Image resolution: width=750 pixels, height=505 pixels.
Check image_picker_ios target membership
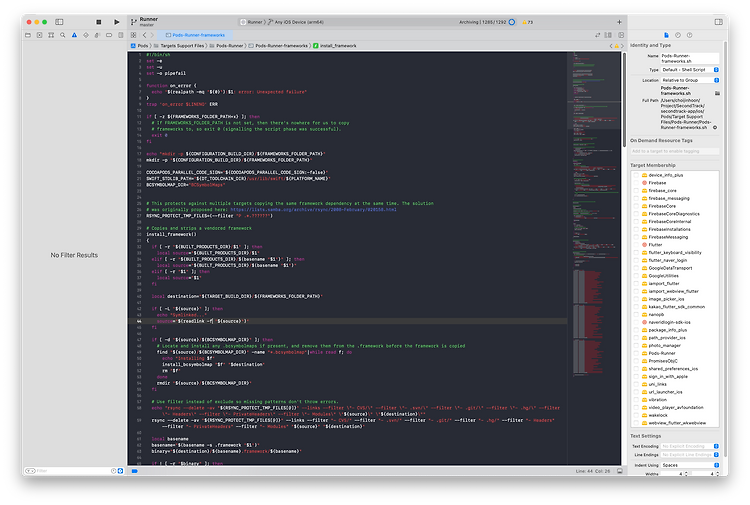coord(636,299)
